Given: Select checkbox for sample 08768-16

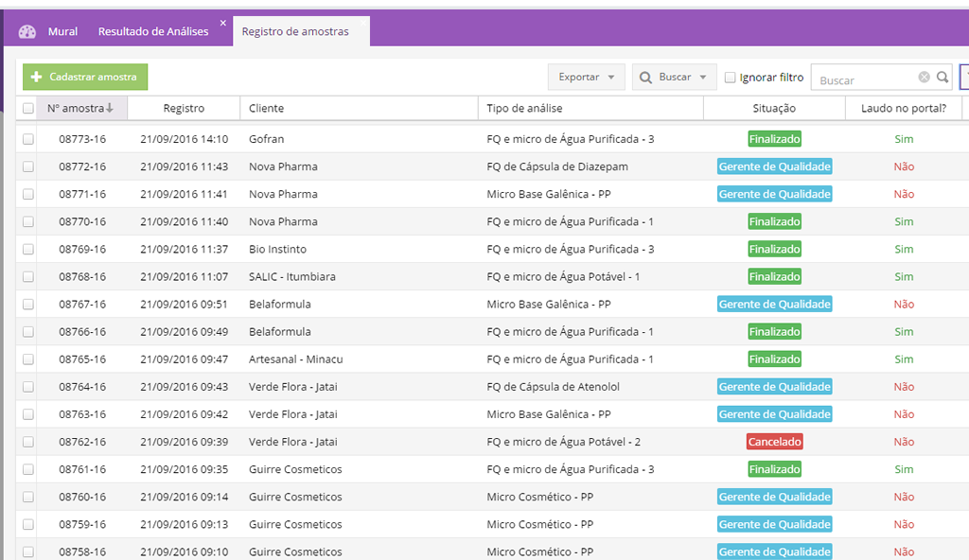Looking at the screenshot, I should click(x=28, y=276).
